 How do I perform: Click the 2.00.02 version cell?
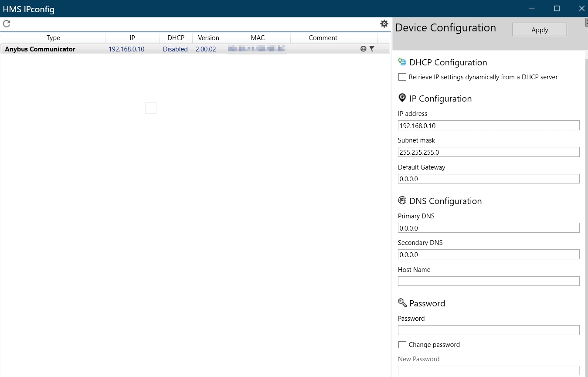[206, 49]
